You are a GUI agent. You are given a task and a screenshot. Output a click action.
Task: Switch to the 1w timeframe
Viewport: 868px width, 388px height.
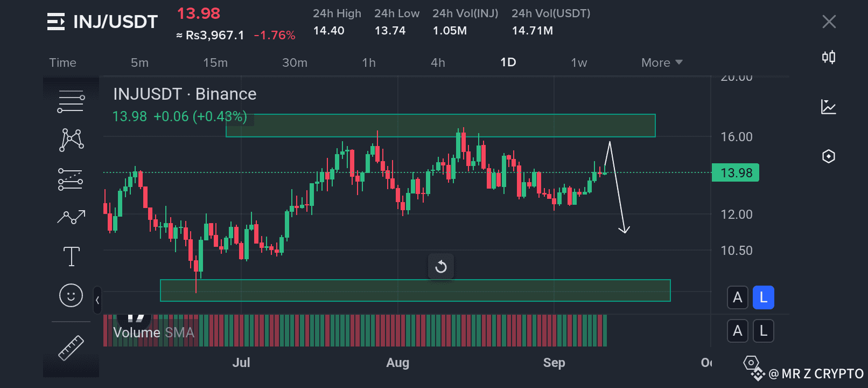(579, 63)
